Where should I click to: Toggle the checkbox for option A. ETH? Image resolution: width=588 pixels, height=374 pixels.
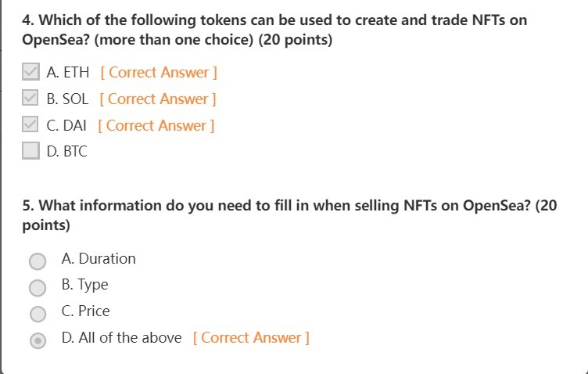coord(30,72)
